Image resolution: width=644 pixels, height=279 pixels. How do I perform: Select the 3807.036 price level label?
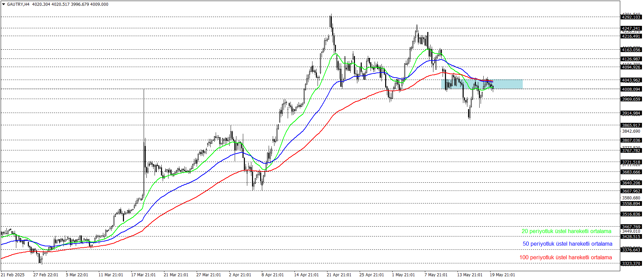point(631,141)
